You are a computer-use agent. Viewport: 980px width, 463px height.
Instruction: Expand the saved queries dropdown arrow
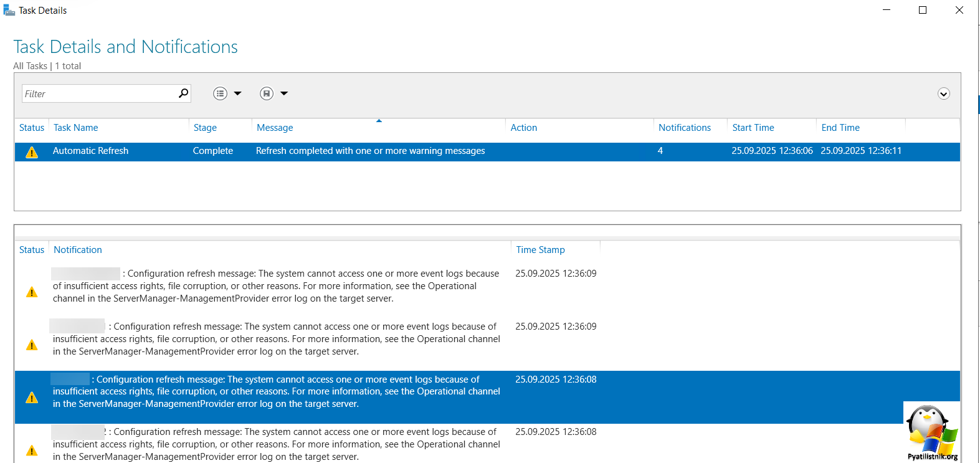tap(284, 93)
